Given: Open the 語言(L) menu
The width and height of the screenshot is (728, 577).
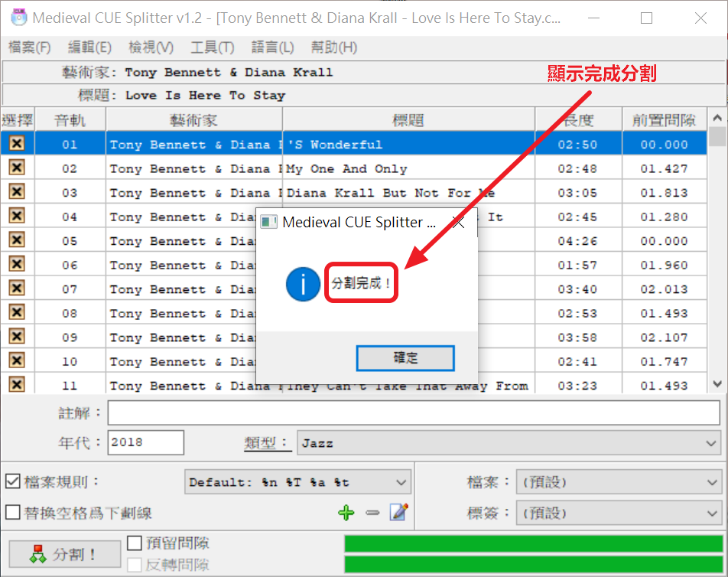Looking at the screenshot, I should [272, 47].
